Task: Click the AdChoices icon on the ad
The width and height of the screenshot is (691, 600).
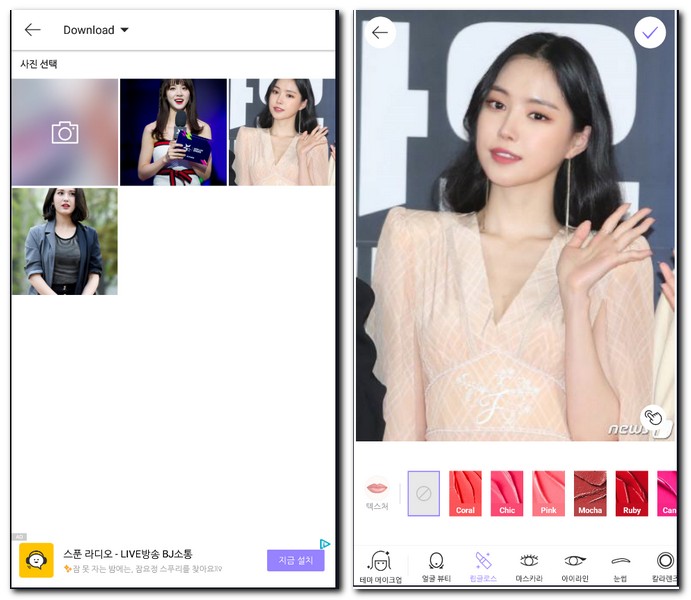Action: point(325,544)
